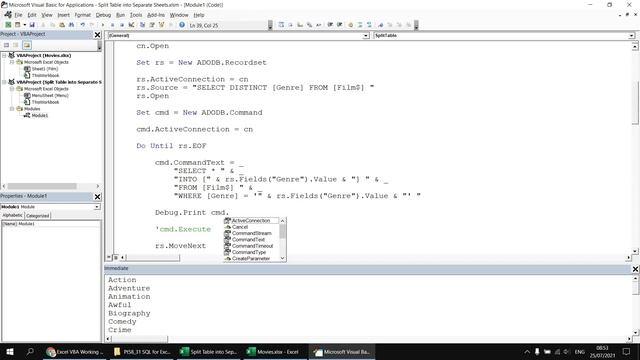Click the Break (pause) toolbar icon
640x360 pixels.
(112, 25)
